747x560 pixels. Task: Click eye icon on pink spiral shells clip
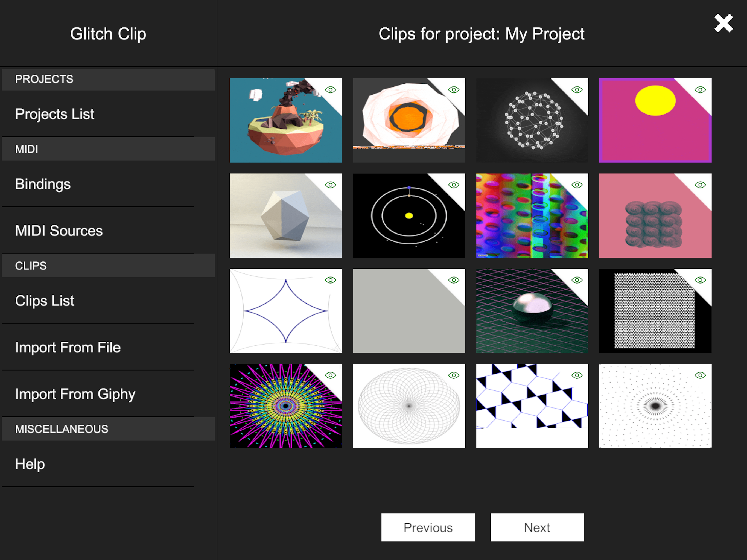pos(700,185)
